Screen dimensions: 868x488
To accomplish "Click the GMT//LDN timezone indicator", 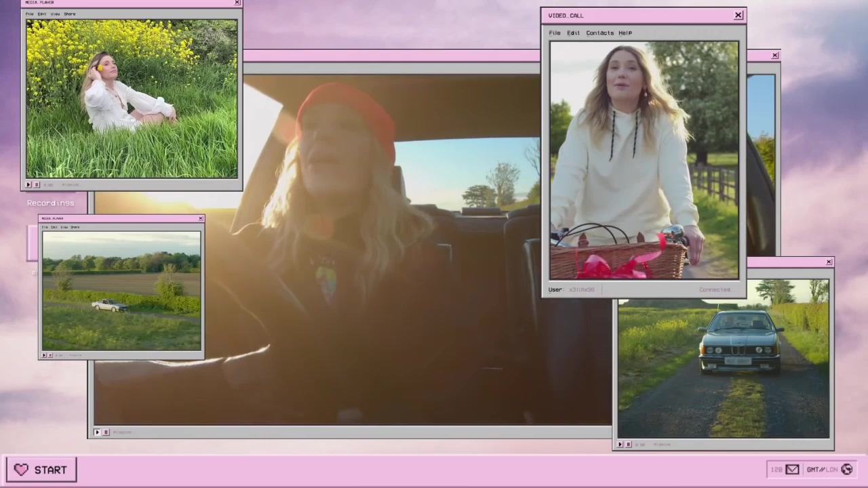I will click(821, 469).
